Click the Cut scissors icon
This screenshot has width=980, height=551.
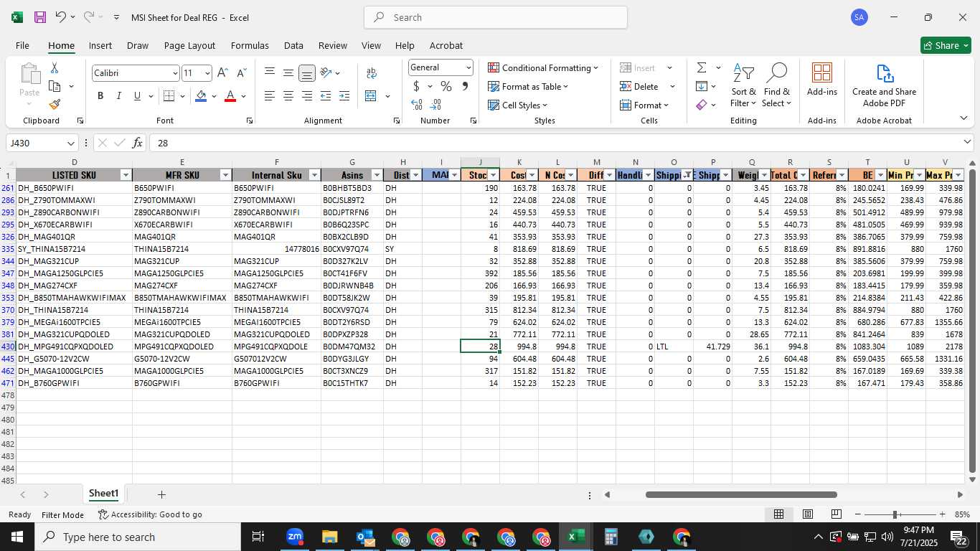(x=55, y=68)
